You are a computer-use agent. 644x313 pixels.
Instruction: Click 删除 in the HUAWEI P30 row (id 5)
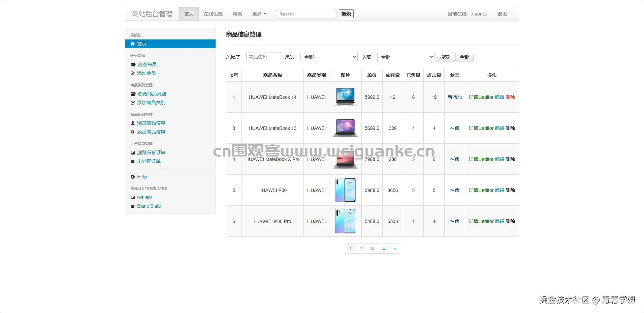(510, 190)
